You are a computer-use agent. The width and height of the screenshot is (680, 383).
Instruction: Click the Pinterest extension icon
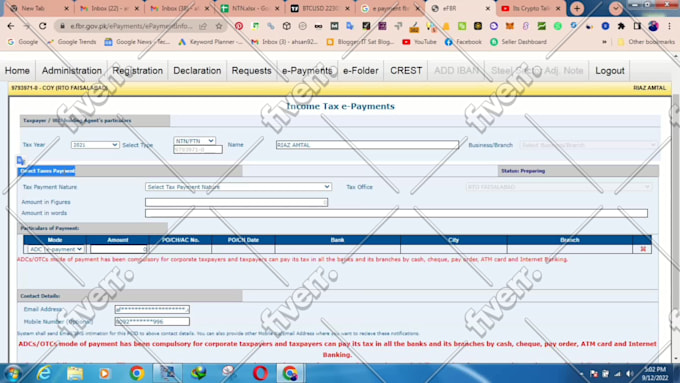pos(239,26)
